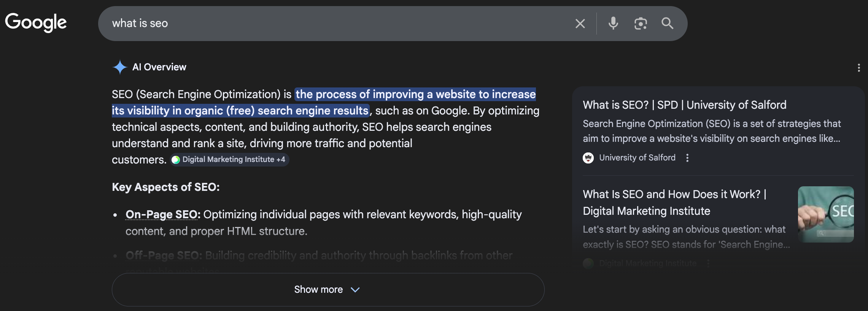The image size is (868, 311).
Task: Open Digital Marketing Institute +4 sources chip
Action: tap(230, 160)
